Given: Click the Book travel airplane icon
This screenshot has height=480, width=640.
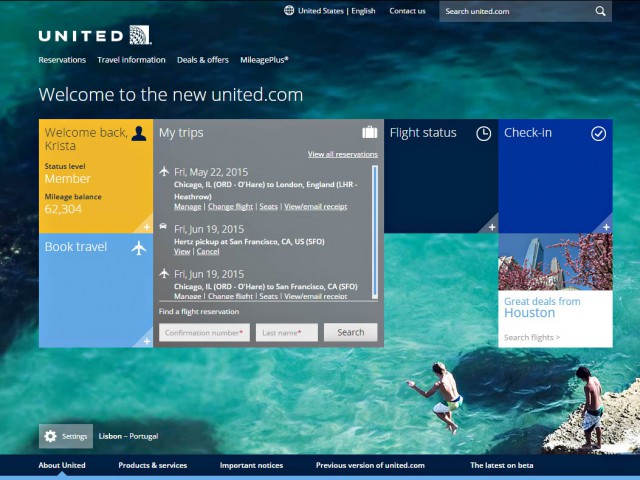Looking at the screenshot, I should (x=139, y=247).
